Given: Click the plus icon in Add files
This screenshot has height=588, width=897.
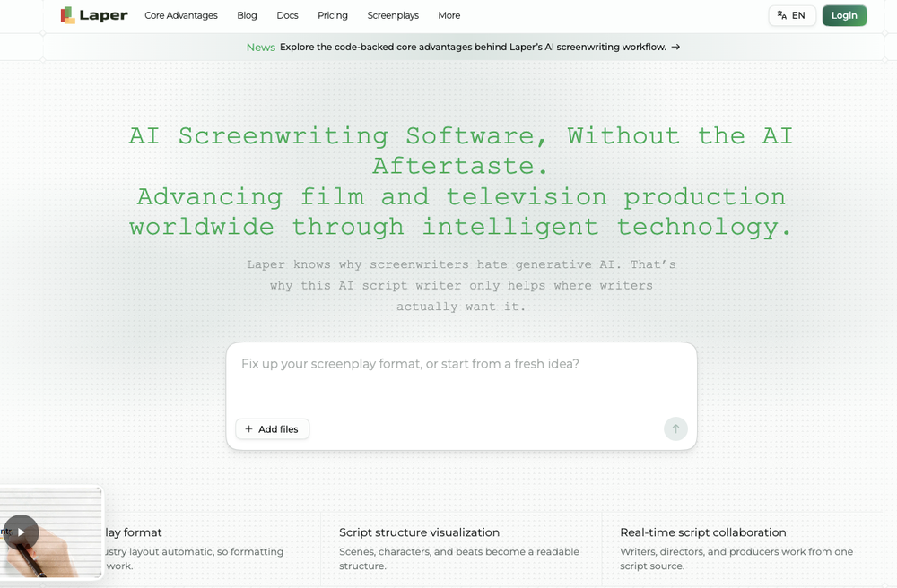Looking at the screenshot, I should [x=248, y=429].
